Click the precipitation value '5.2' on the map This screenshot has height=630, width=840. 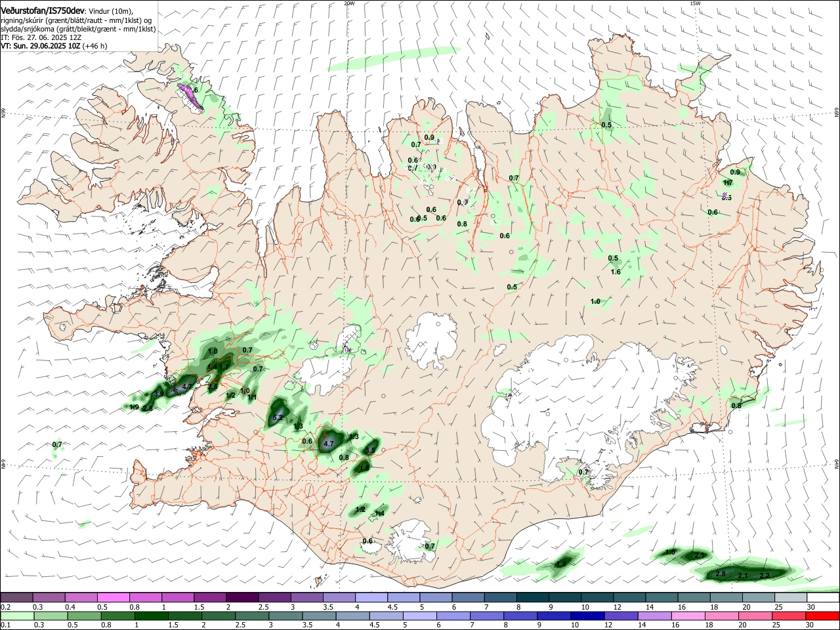[x=277, y=417]
